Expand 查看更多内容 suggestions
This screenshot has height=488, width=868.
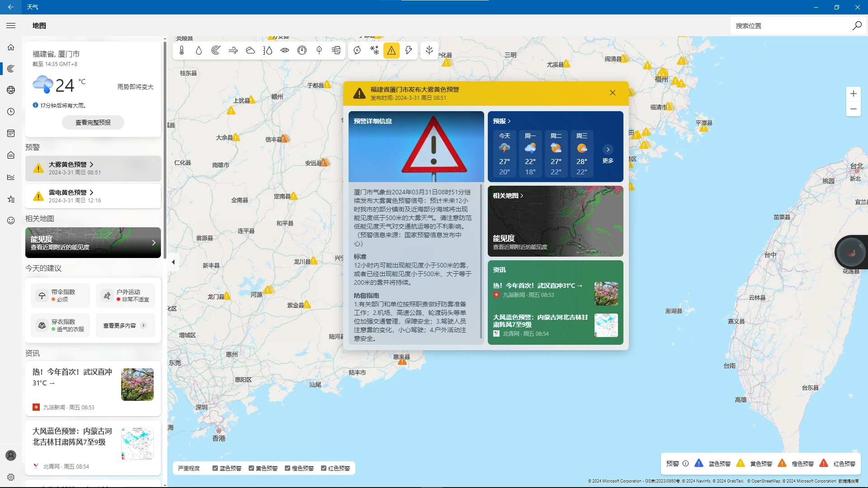coord(125,325)
